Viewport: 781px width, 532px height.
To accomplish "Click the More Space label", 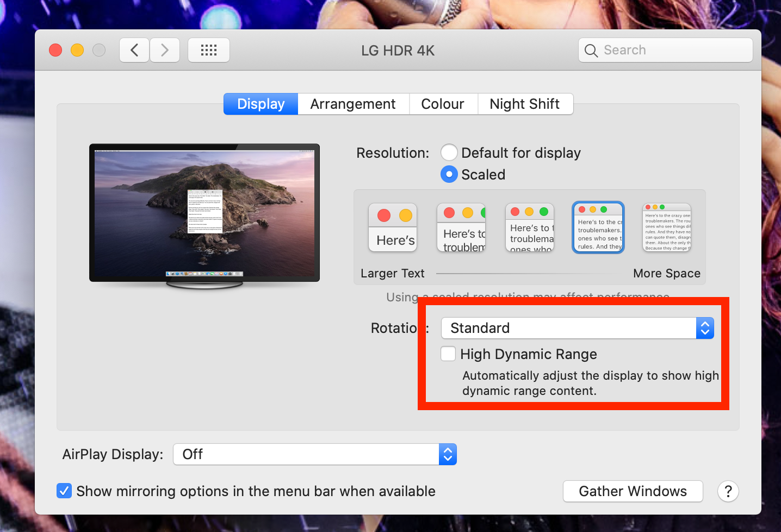I will click(x=667, y=273).
